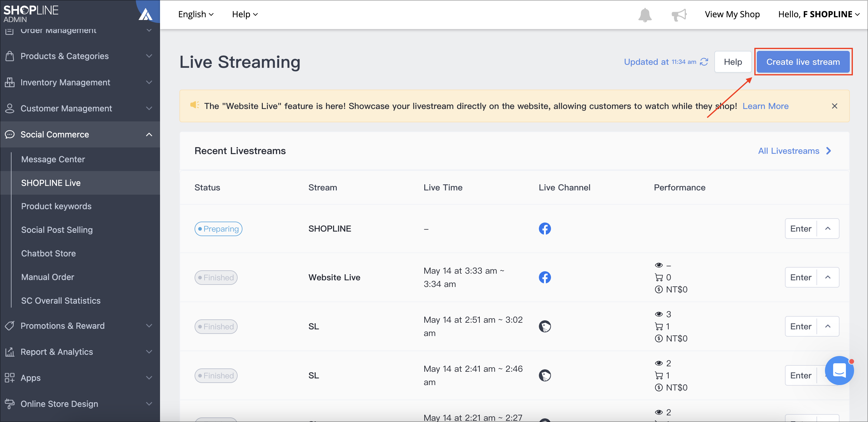Open the top bar Help dropdown
This screenshot has height=422, width=868.
click(x=245, y=14)
